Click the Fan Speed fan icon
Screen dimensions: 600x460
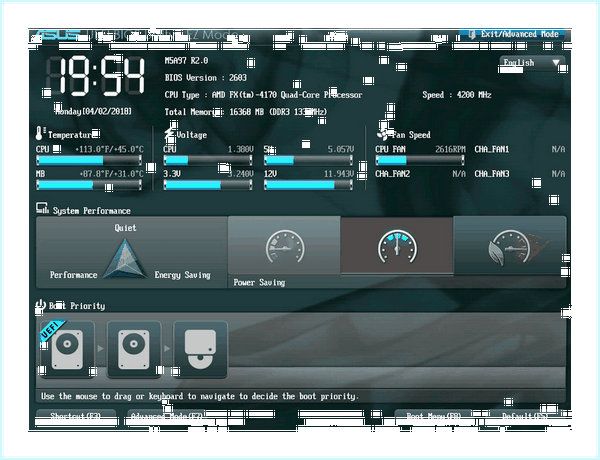[x=383, y=134]
